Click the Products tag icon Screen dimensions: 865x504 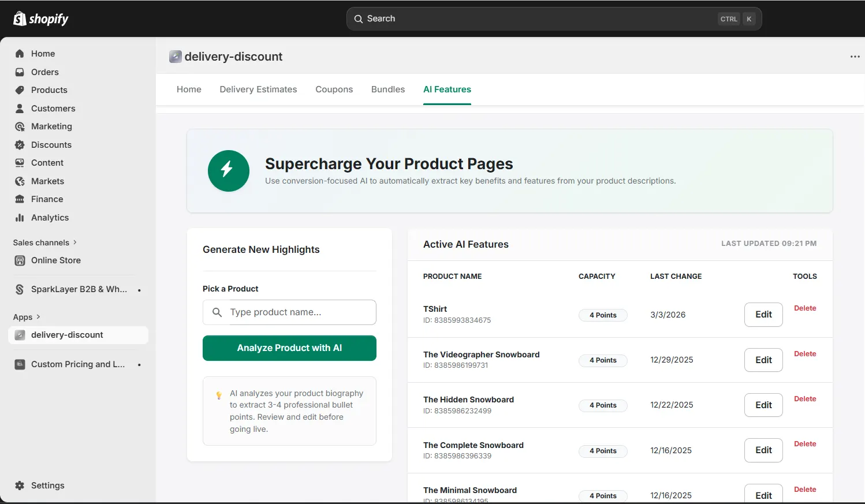[x=20, y=90]
